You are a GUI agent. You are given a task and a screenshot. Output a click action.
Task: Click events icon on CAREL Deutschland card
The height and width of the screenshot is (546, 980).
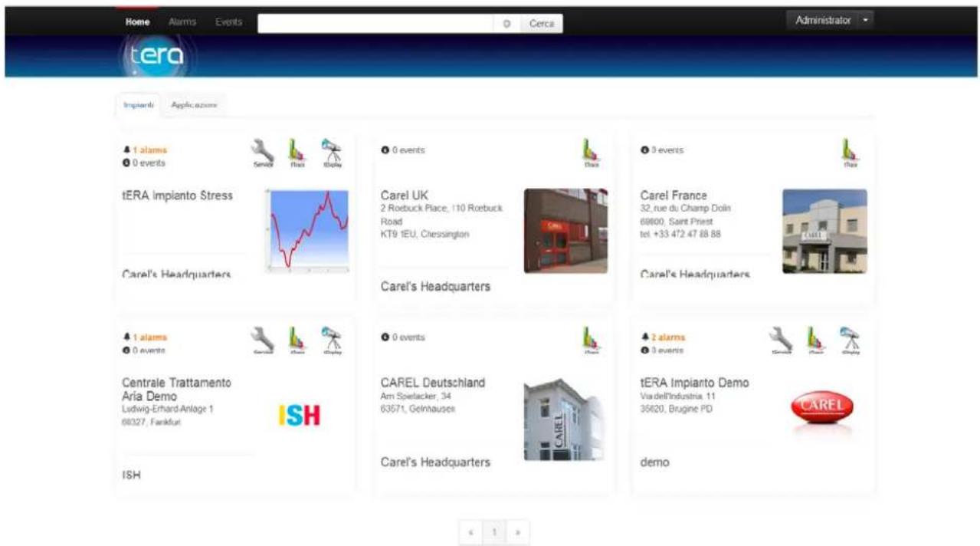coord(385,337)
